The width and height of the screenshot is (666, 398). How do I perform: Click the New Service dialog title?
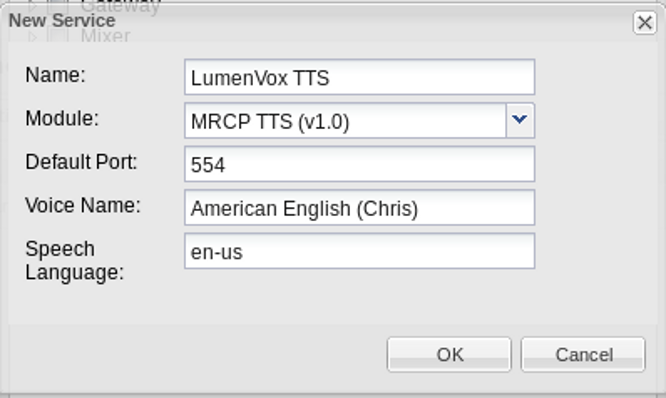click(x=62, y=20)
